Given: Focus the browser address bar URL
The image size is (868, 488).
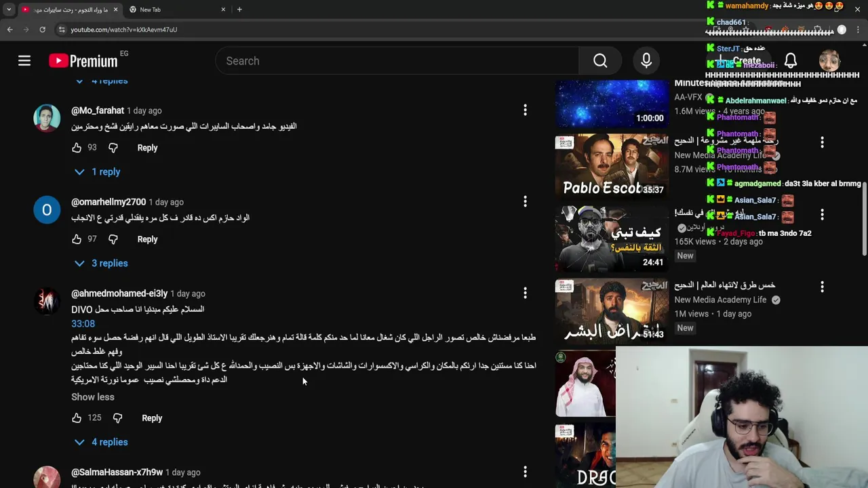Looking at the screenshot, I should 124,30.
